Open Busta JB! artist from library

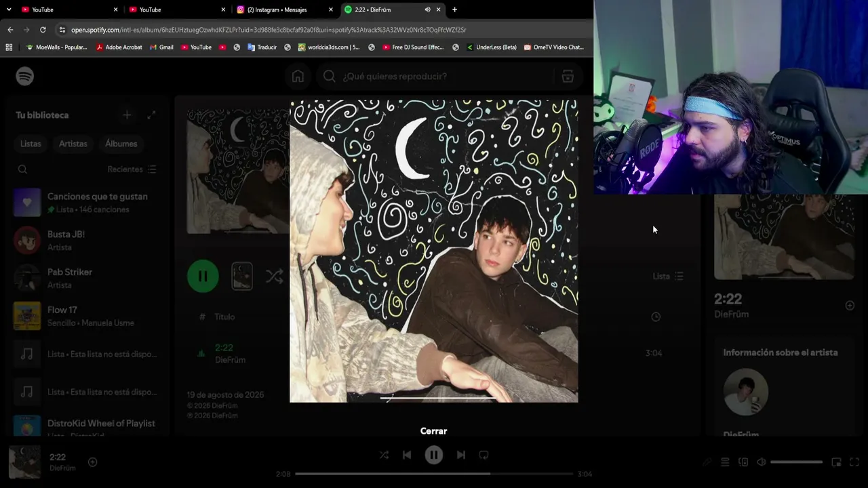[x=87, y=241]
